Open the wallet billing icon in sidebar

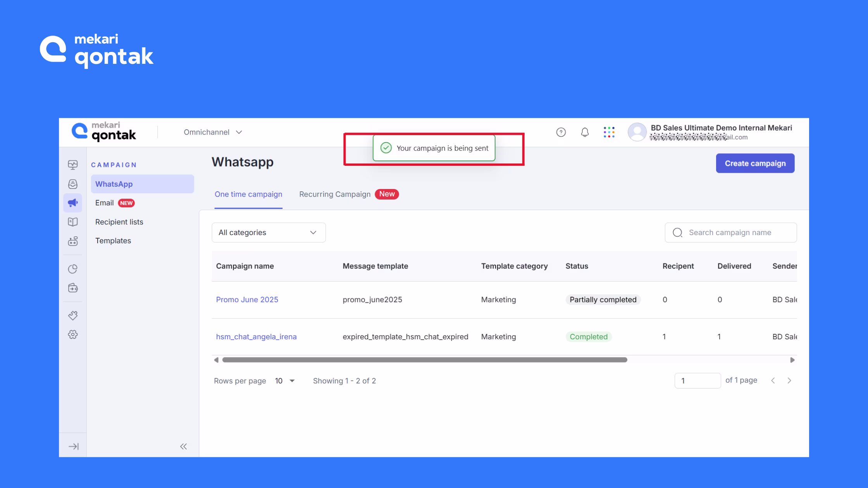[73, 288]
